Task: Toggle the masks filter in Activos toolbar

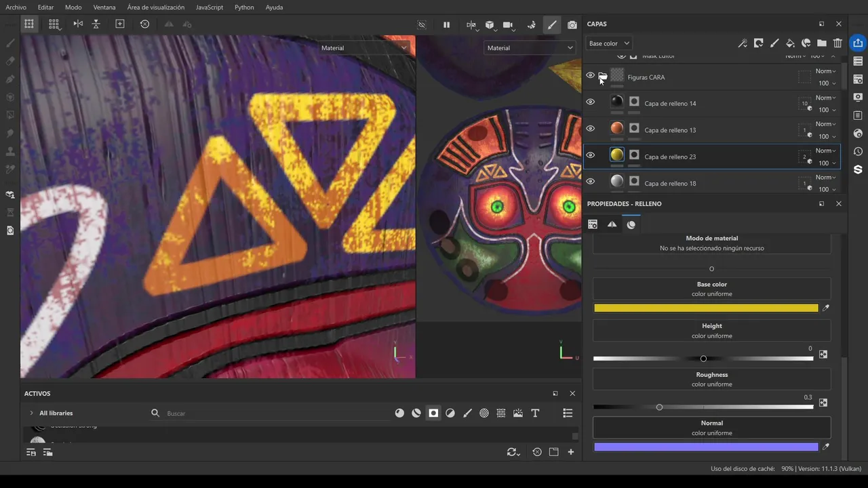Action: pyautogui.click(x=433, y=413)
